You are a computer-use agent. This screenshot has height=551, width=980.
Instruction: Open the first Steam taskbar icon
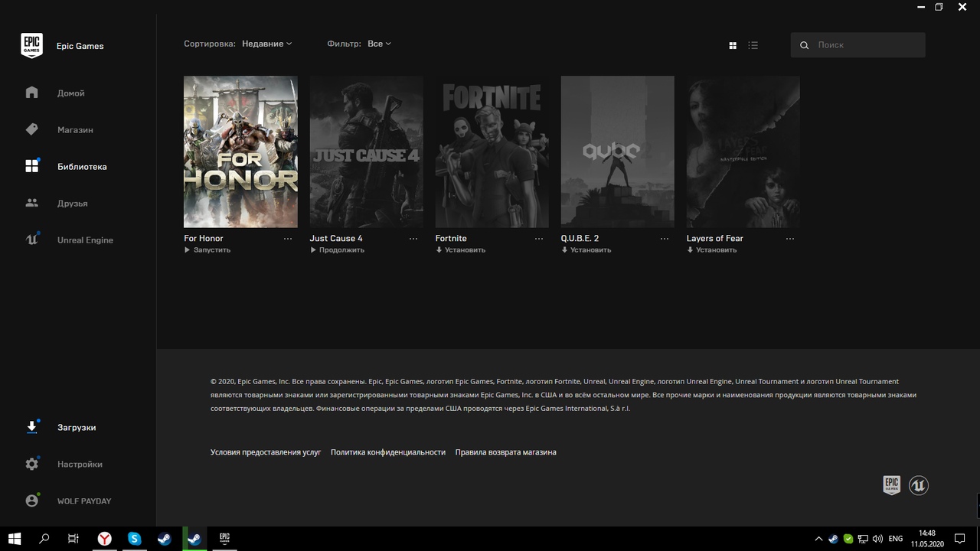tap(165, 539)
